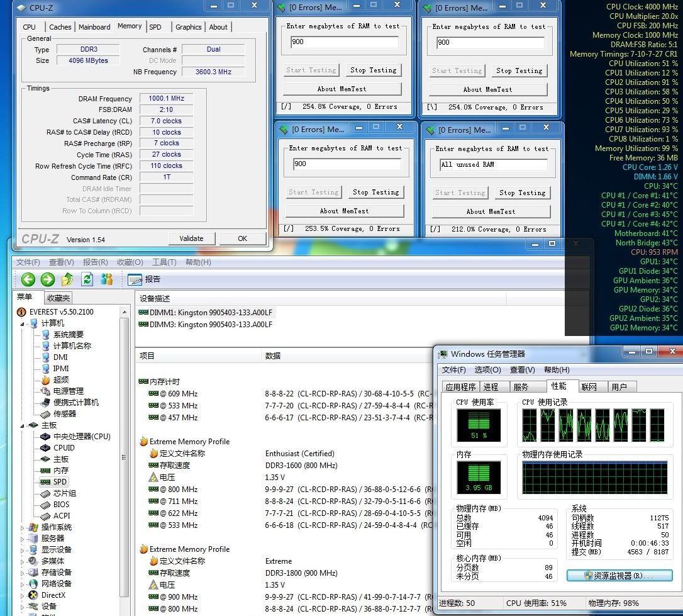Select the 超频 flame item in tree
The width and height of the screenshot is (683, 616).
pos(60,380)
